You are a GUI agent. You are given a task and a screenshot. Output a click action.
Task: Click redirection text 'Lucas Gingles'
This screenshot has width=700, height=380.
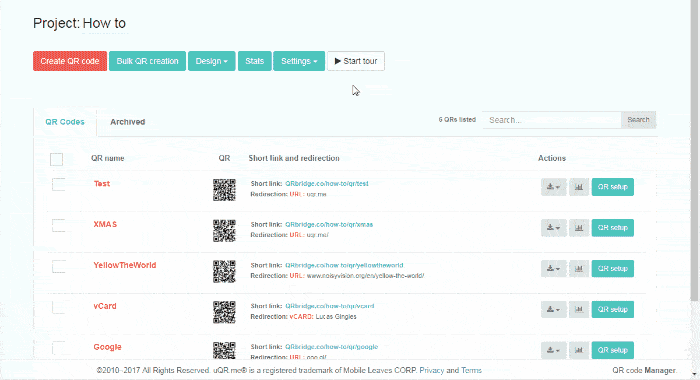pos(336,317)
